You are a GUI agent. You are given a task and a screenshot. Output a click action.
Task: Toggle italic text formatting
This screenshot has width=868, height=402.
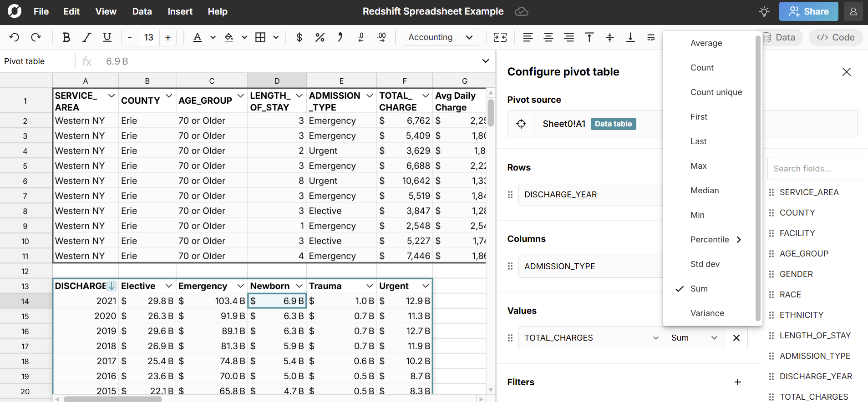(x=86, y=37)
